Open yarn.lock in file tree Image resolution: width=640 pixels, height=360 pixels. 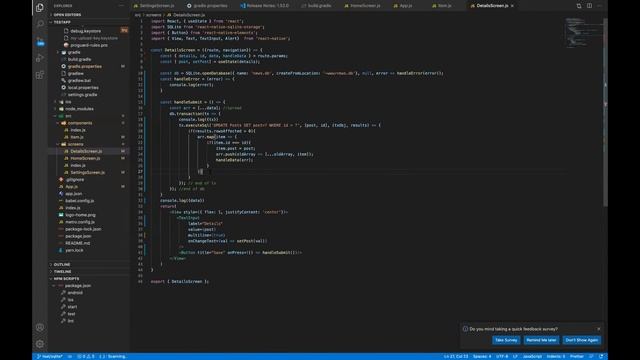(x=74, y=250)
